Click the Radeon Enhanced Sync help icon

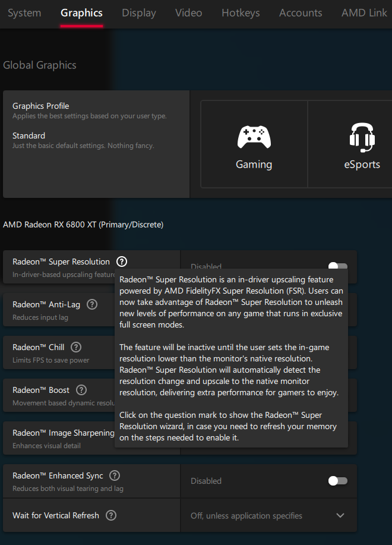[115, 475]
